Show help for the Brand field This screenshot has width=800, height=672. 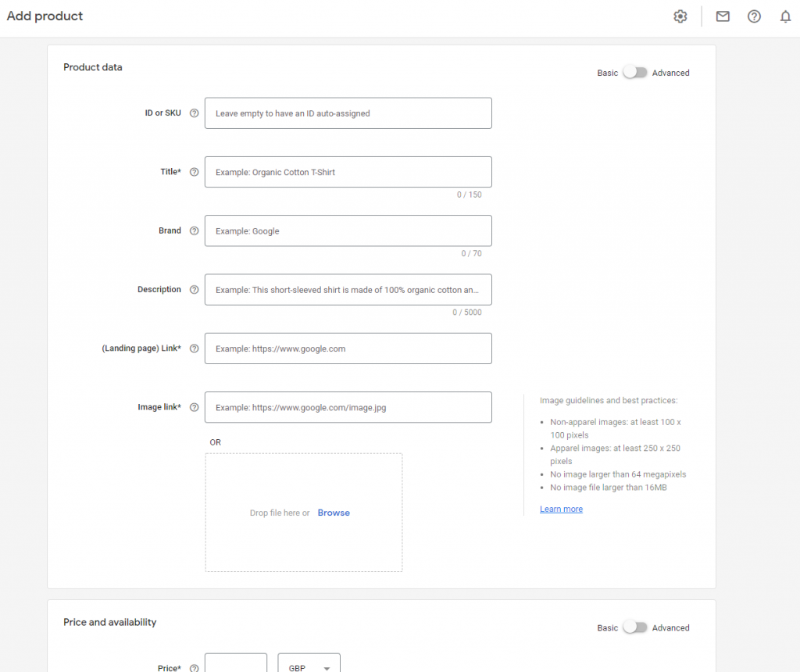(194, 231)
